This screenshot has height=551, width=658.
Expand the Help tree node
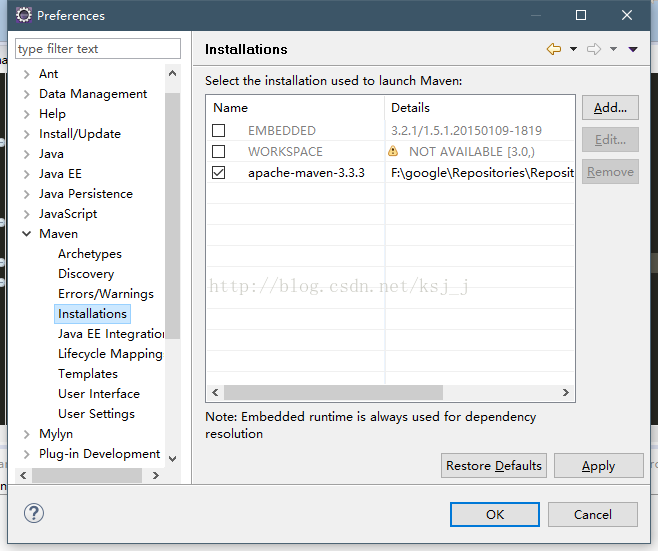pyautogui.click(x=26, y=114)
